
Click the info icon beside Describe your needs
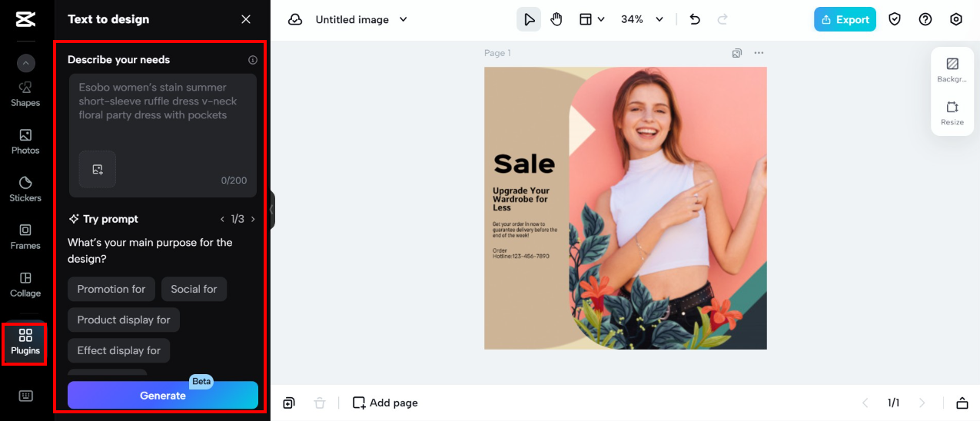point(253,60)
